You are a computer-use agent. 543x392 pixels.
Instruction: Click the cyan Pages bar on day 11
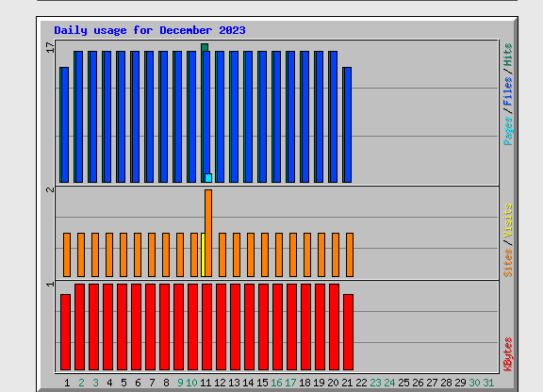point(208,178)
